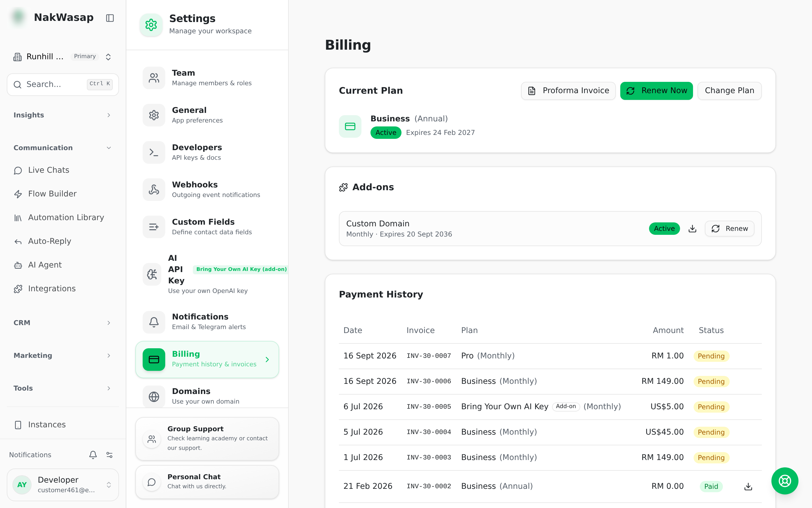The image size is (812, 508).
Task: Click Renew Now button
Action: (x=656, y=91)
